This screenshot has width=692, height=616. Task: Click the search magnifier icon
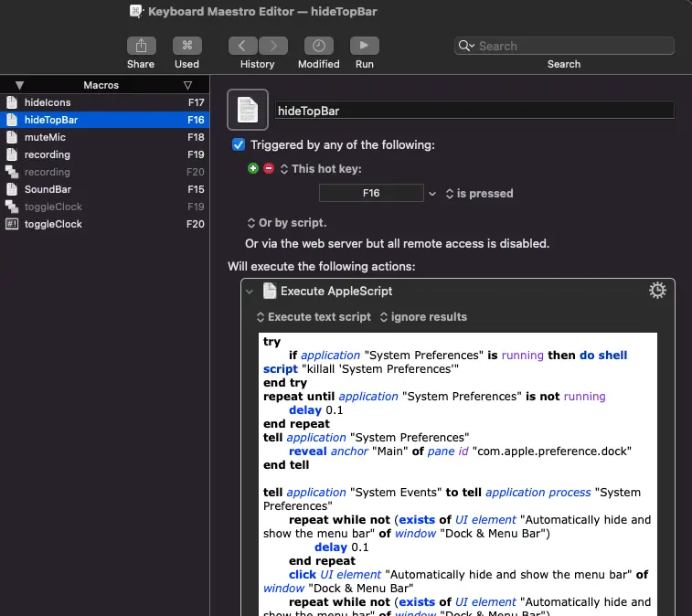pyautogui.click(x=466, y=46)
